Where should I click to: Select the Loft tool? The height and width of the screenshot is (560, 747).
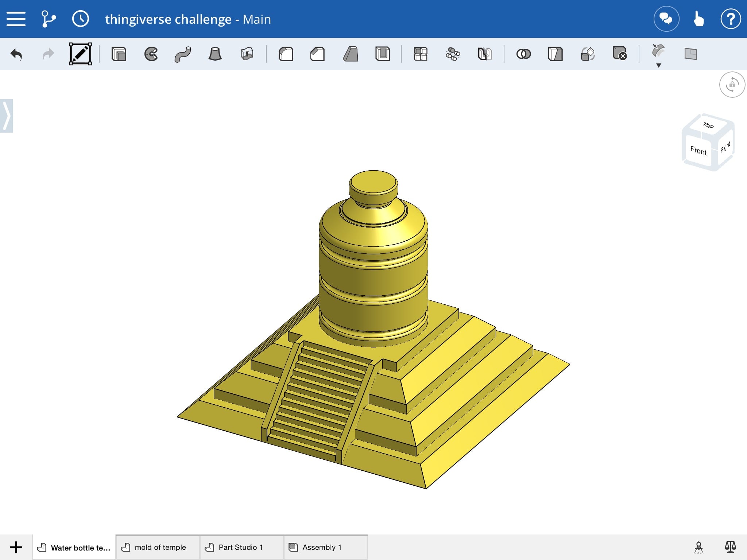[x=215, y=54]
